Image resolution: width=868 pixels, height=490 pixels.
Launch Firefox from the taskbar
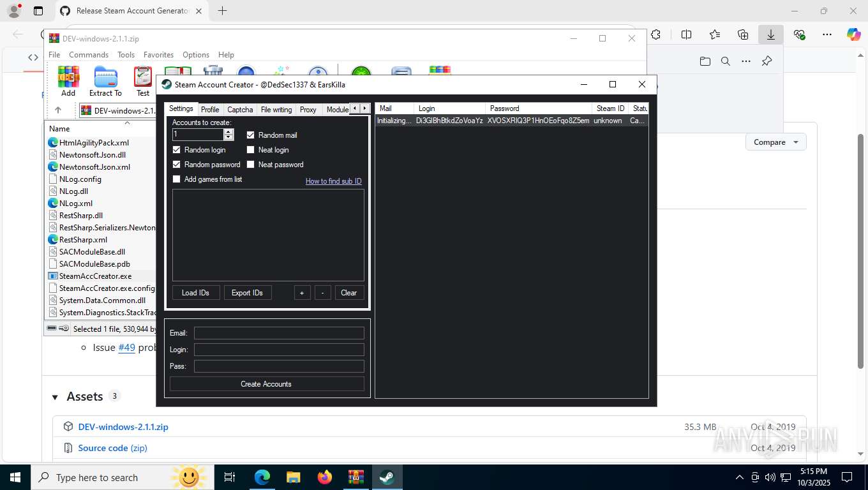click(x=325, y=477)
